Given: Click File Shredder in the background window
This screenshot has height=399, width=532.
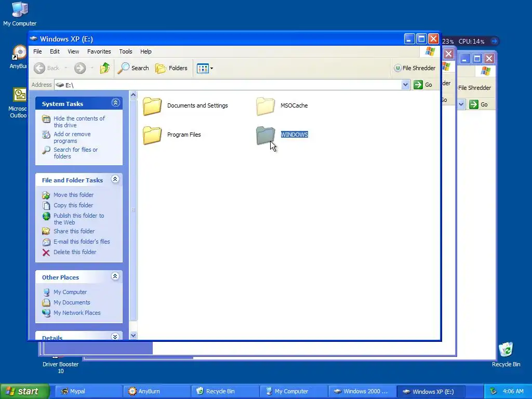Looking at the screenshot, I should tap(474, 88).
